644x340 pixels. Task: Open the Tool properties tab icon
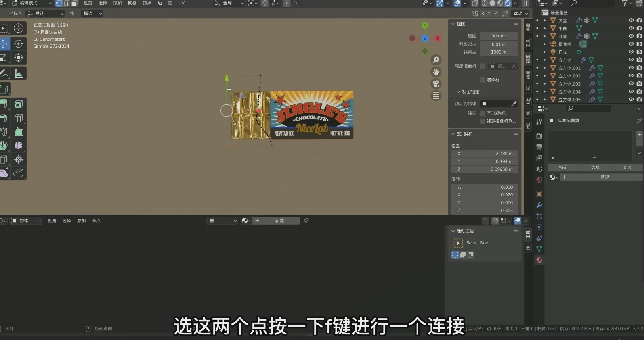click(x=539, y=122)
